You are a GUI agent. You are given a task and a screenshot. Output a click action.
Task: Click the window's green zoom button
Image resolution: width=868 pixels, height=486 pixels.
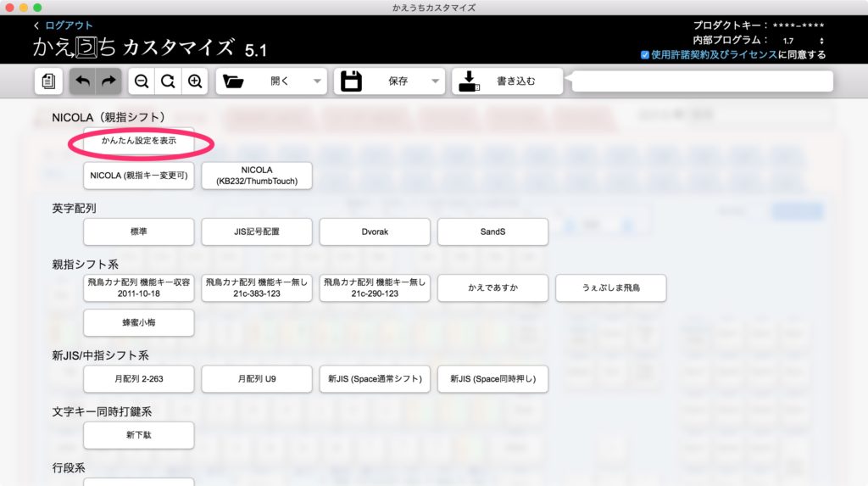point(37,8)
